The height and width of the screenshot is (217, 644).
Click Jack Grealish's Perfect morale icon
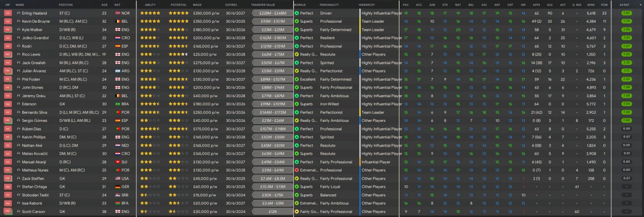coord(296,62)
